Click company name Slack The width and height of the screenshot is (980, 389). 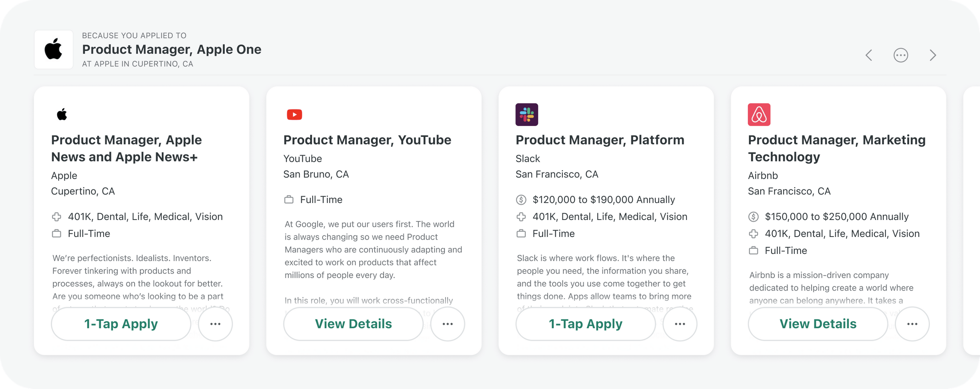point(528,158)
